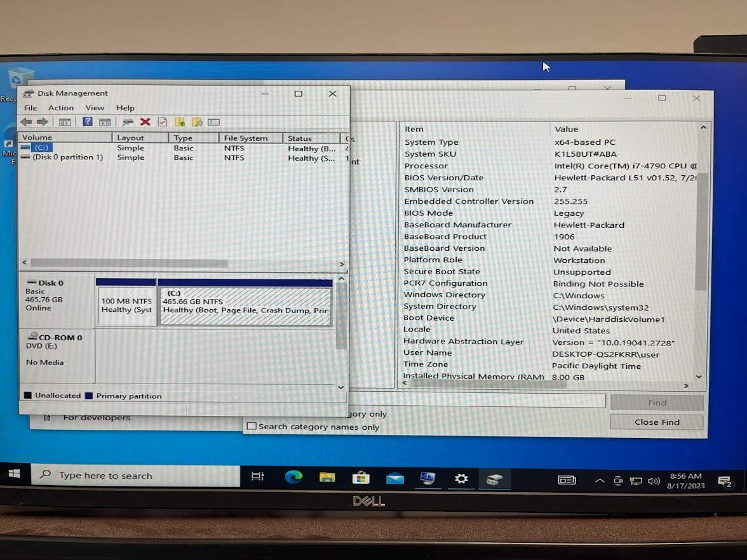Open File Explorer from the taskbar

tap(327, 477)
